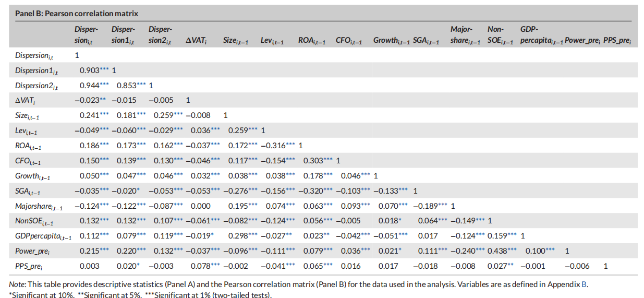Select the SGA row label

[x=26, y=191]
